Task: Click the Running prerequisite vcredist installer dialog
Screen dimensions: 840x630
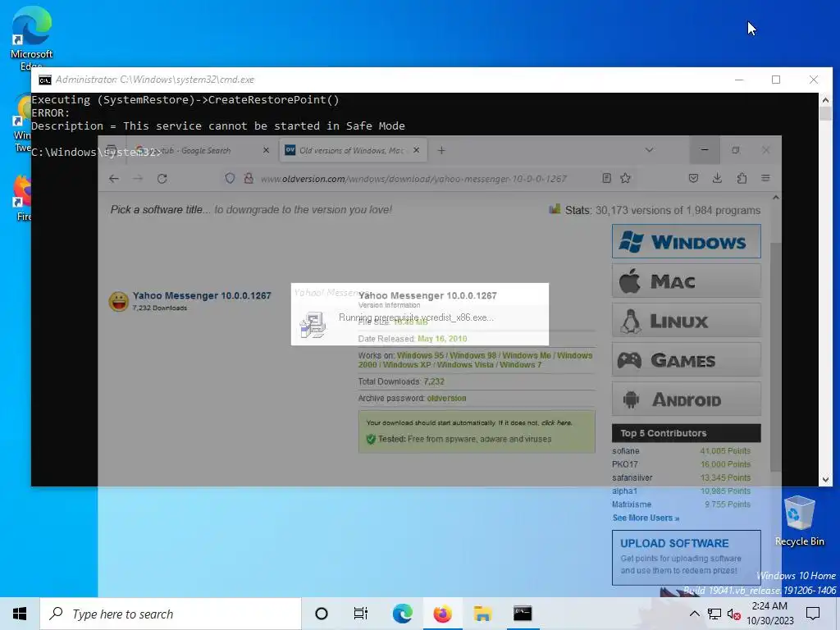Action: coord(420,314)
